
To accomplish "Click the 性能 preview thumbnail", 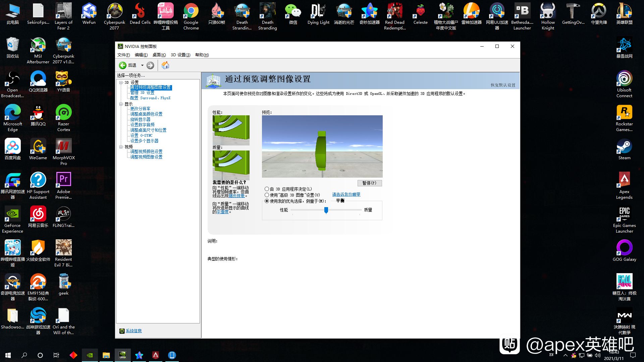I will [231, 130].
